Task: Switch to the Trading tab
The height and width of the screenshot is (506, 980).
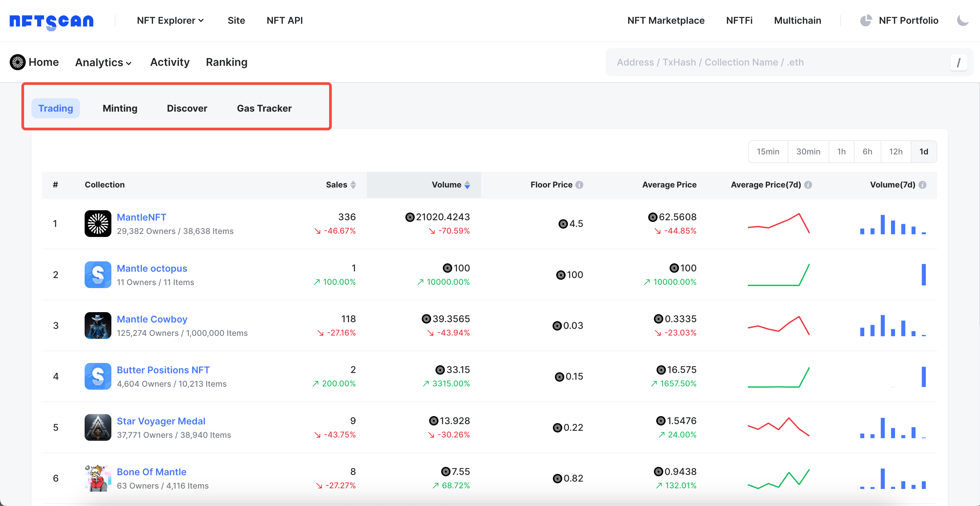Action: [56, 108]
